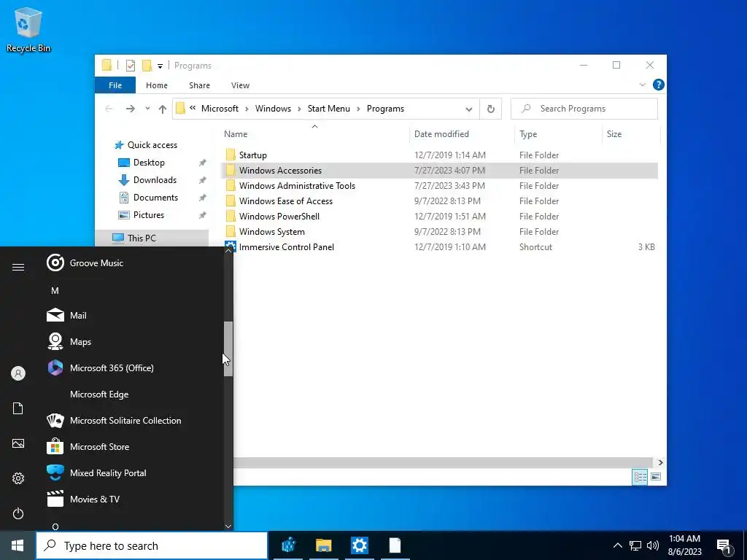Select Downloads in Quick access
The height and width of the screenshot is (560, 747).
pyautogui.click(x=155, y=180)
